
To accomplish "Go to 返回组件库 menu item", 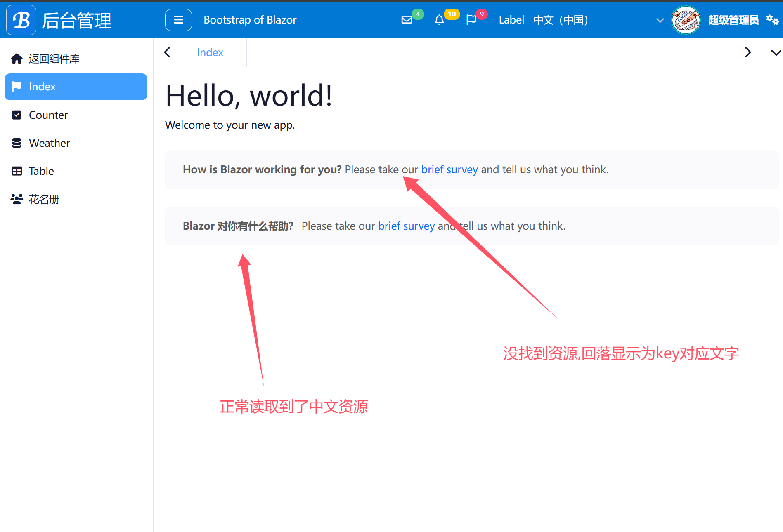I will [76, 59].
